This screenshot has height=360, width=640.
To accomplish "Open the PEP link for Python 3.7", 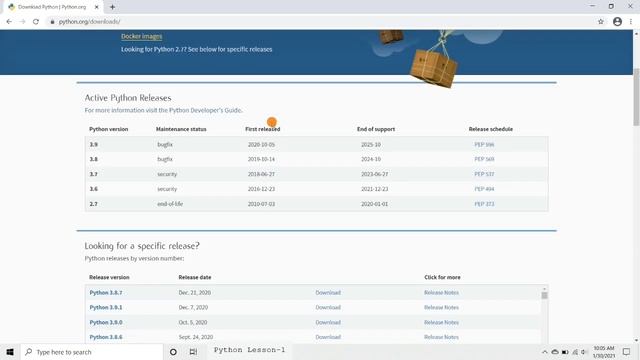I will click(x=484, y=174).
